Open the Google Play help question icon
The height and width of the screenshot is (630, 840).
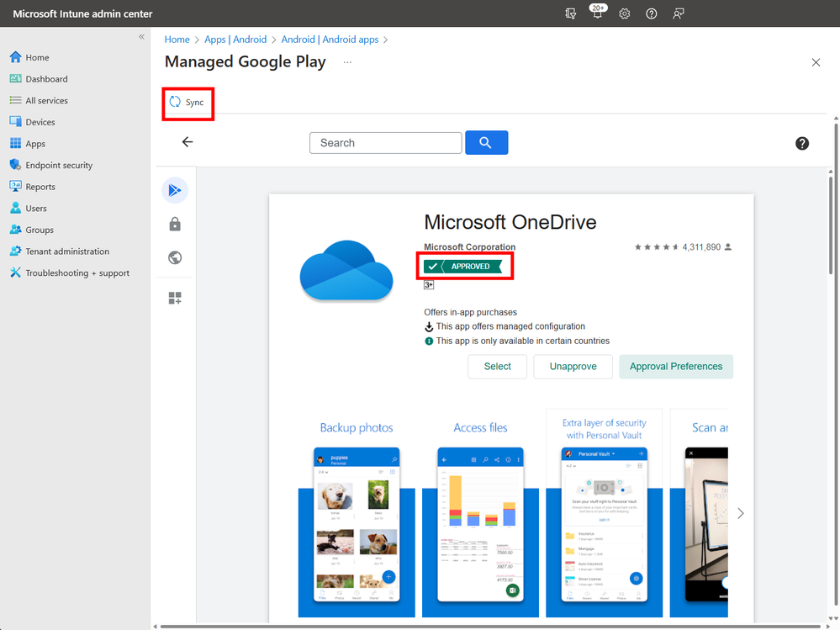click(801, 143)
